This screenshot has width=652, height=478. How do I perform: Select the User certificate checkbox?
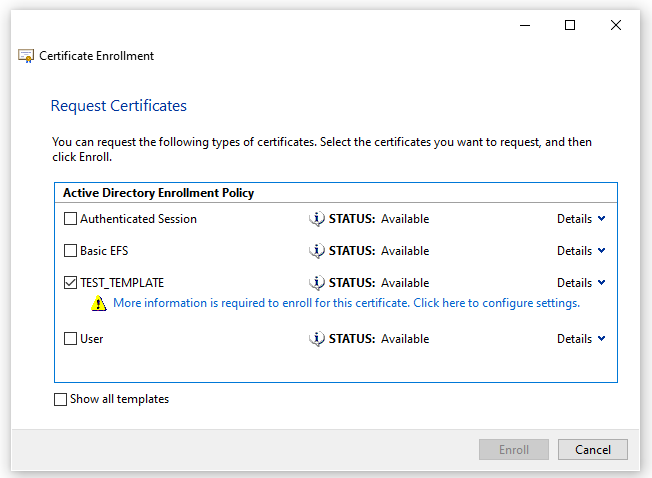click(70, 339)
